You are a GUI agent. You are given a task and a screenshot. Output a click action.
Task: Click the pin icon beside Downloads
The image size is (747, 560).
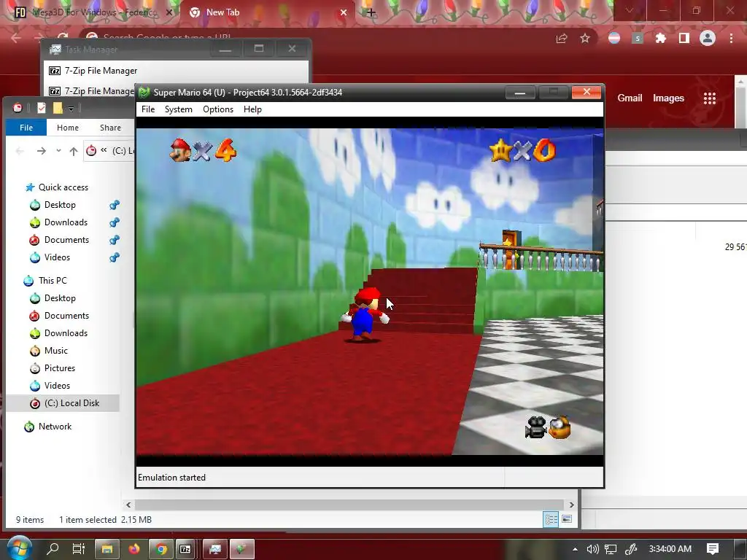pos(115,223)
